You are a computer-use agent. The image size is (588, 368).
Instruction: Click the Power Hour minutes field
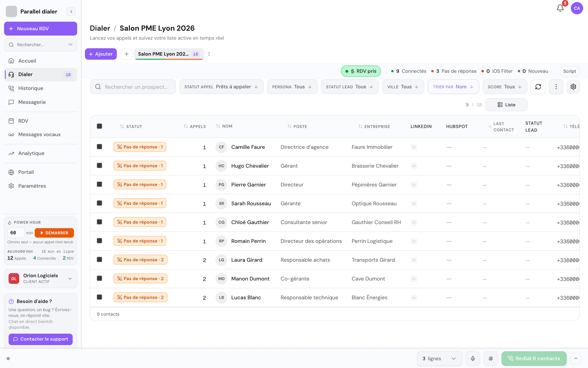16,233
